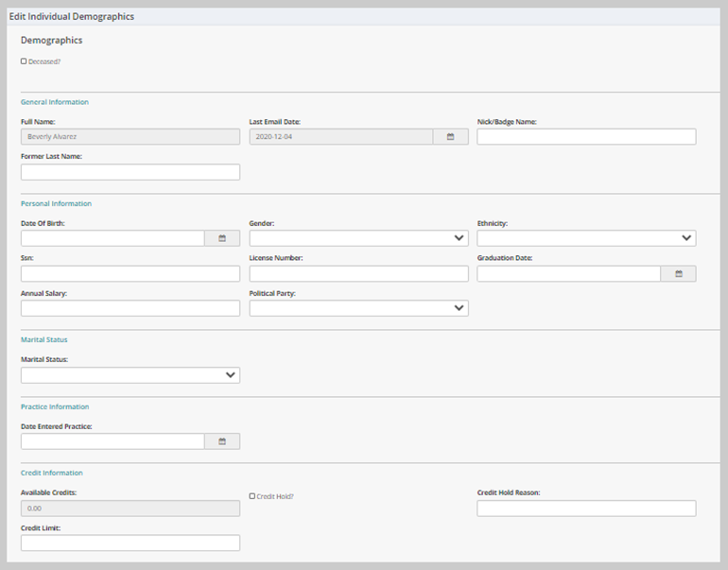This screenshot has width=728, height=570.
Task: Click the Former Last Name field
Action: [x=130, y=172]
